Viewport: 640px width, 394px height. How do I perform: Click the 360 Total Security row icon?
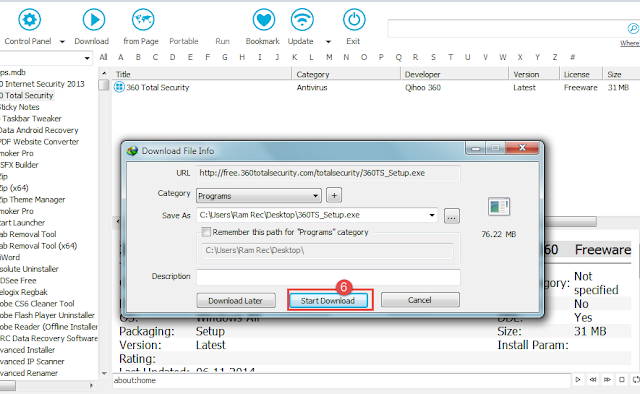click(119, 87)
